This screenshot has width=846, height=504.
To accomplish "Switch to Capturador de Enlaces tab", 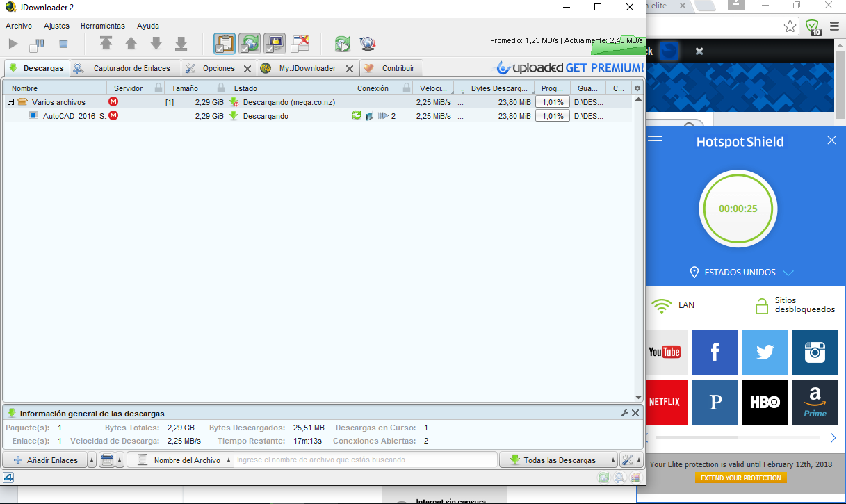I will pyautogui.click(x=125, y=68).
